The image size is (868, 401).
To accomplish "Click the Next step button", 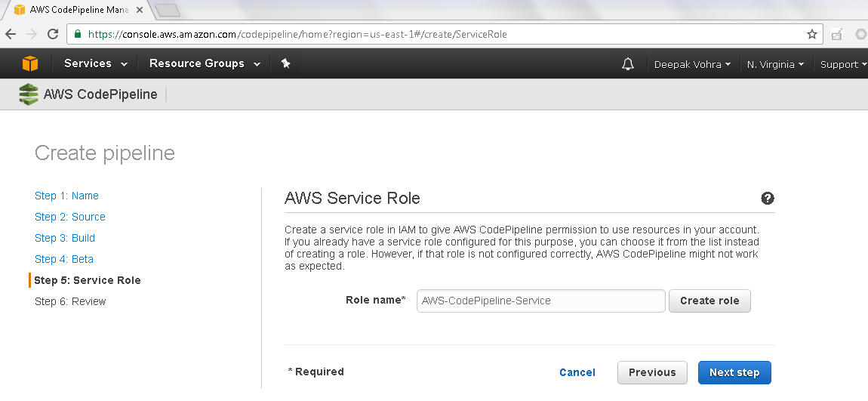I will point(734,373).
